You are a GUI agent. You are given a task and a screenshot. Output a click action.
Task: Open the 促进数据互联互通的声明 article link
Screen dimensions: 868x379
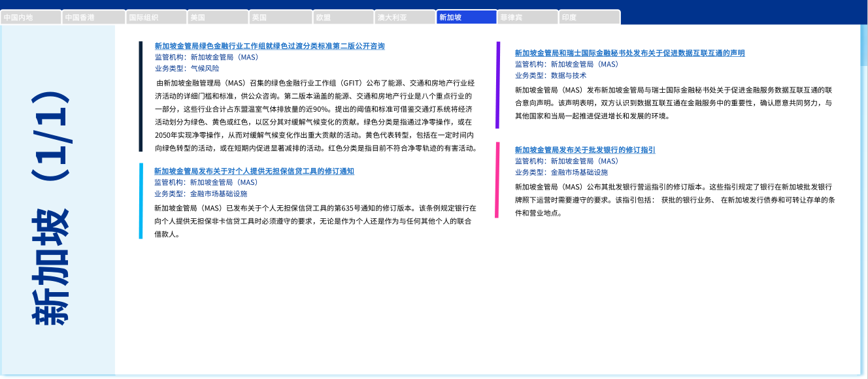pyautogui.click(x=629, y=54)
